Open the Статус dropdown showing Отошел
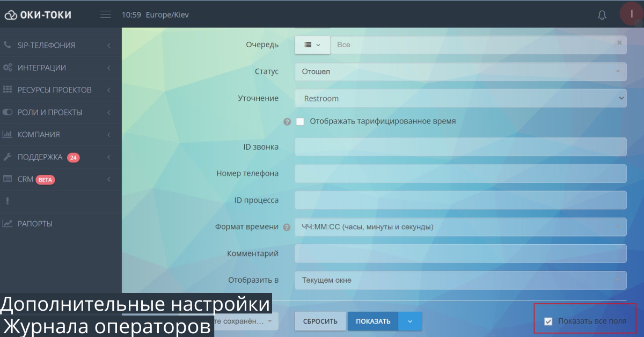 460,71
